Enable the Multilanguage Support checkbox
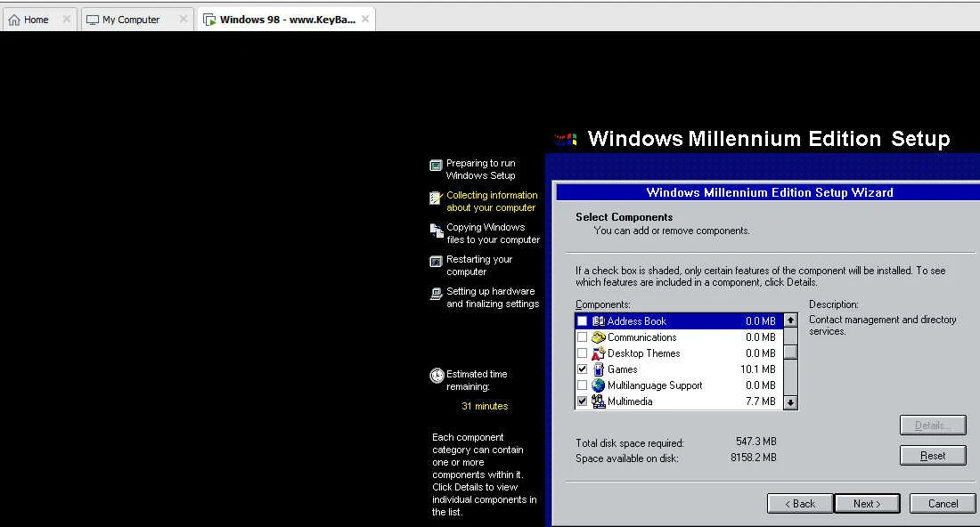980x527 pixels. (582, 385)
